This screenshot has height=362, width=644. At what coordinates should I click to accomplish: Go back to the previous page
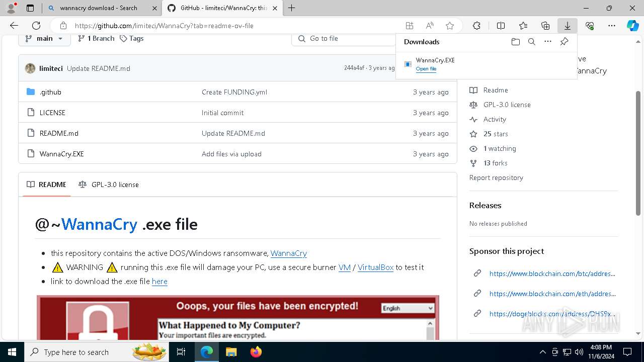point(14,26)
